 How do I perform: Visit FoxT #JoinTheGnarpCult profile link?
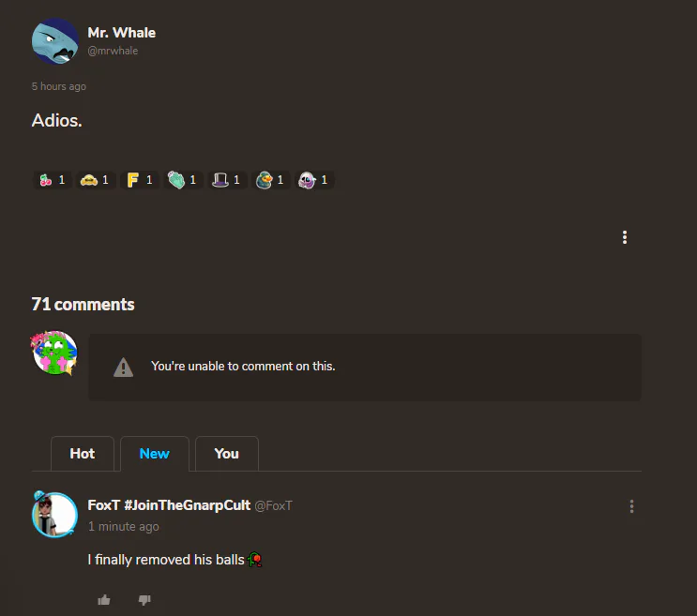[169, 505]
